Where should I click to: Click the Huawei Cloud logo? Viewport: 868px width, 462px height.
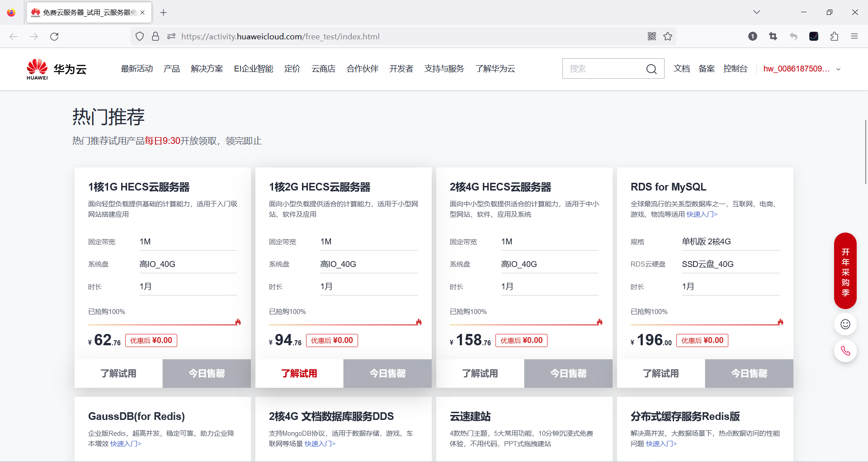(56, 68)
